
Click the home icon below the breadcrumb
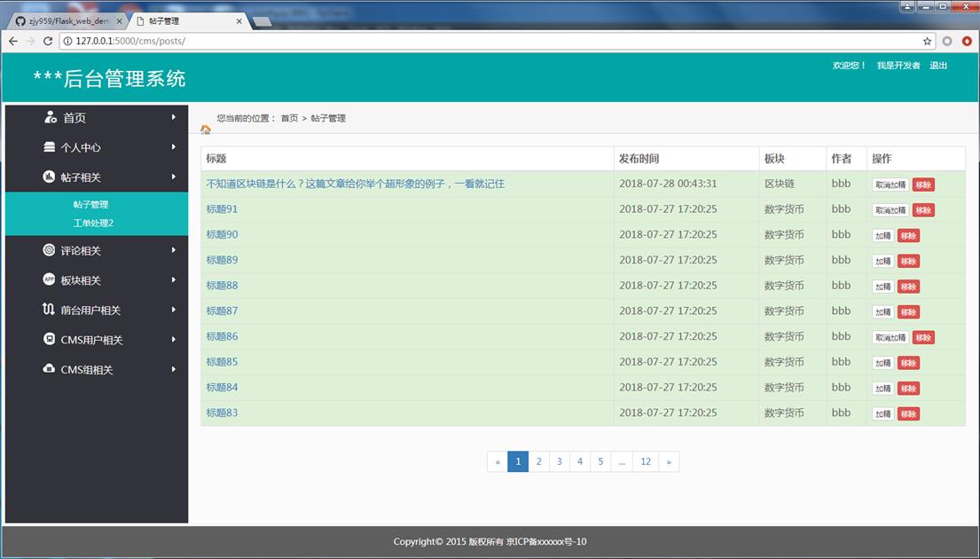(x=206, y=130)
